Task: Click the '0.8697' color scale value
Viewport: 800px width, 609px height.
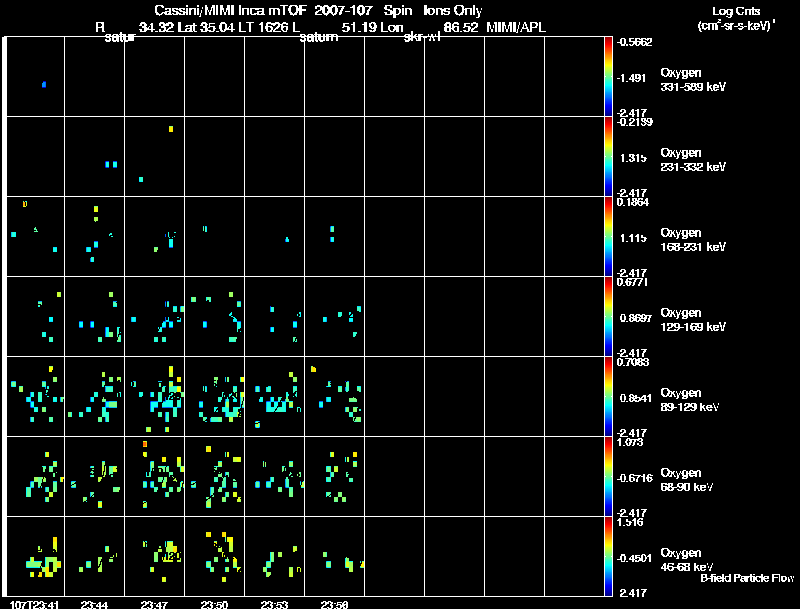Action: 636,318
